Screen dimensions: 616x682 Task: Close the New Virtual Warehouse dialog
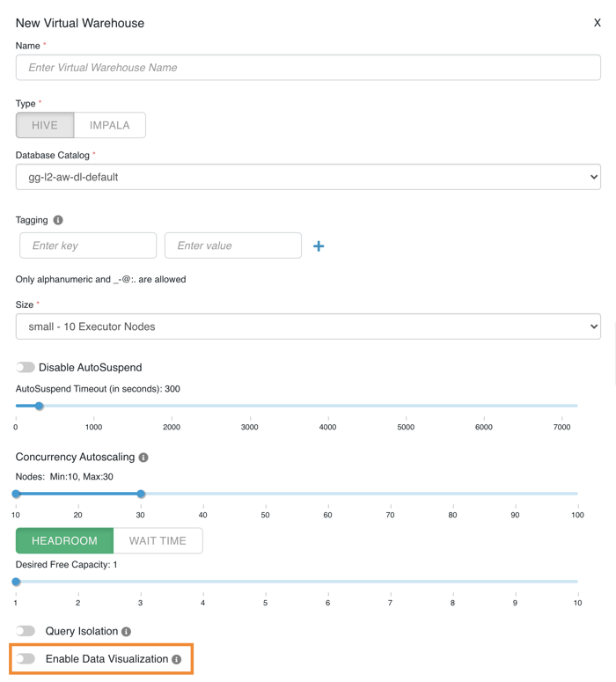[598, 23]
